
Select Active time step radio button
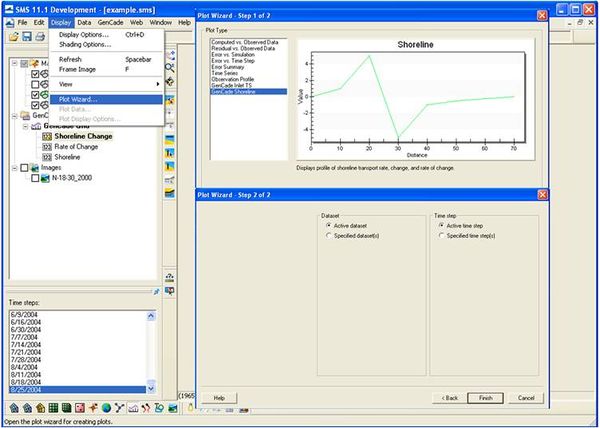coord(441,226)
